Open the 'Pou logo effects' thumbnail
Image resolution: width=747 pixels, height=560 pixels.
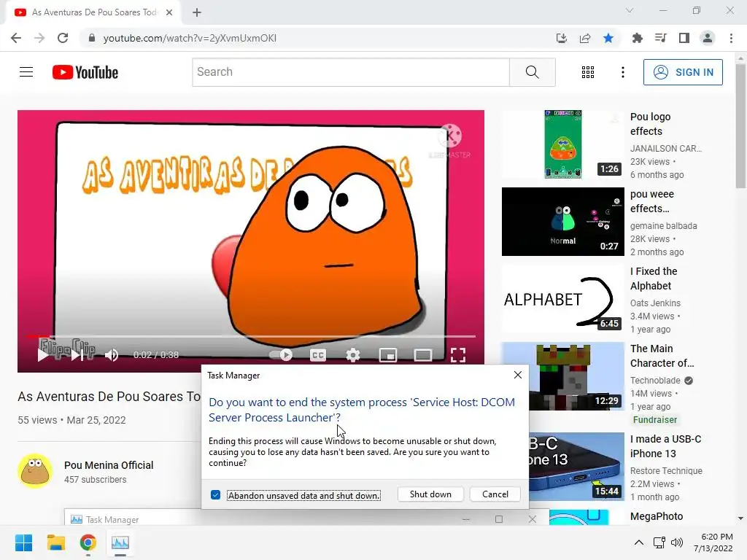coord(562,144)
